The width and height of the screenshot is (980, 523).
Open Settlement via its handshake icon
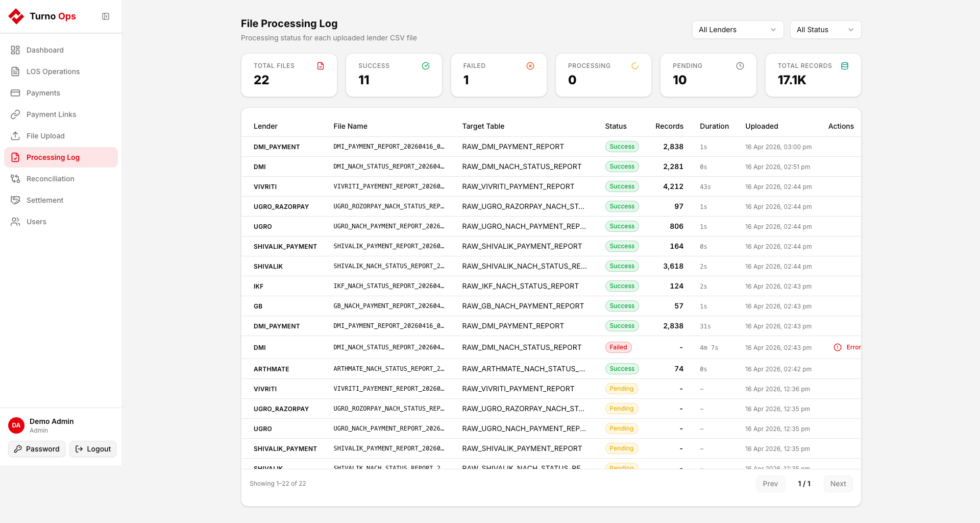point(15,200)
